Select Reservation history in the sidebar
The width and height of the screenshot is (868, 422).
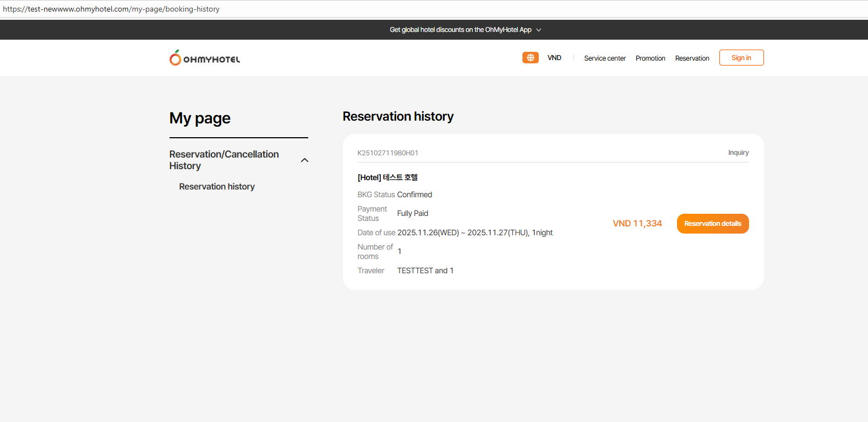pos(217,187)
